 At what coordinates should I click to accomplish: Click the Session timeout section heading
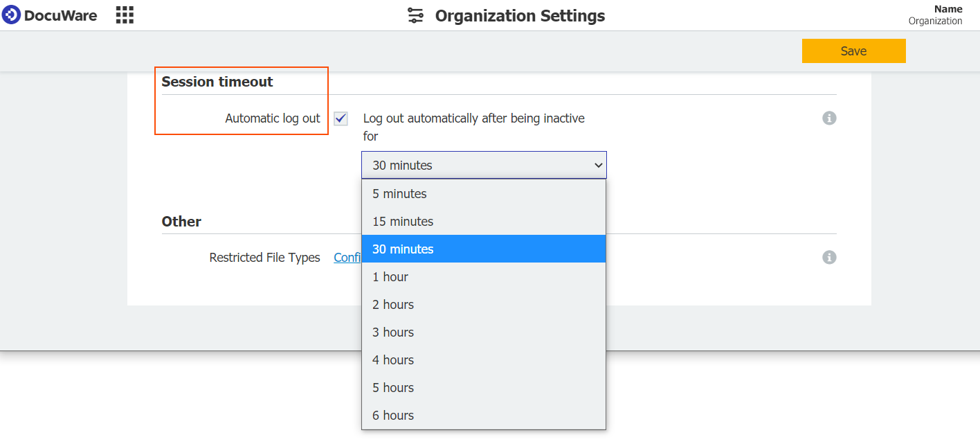point(217,81)
